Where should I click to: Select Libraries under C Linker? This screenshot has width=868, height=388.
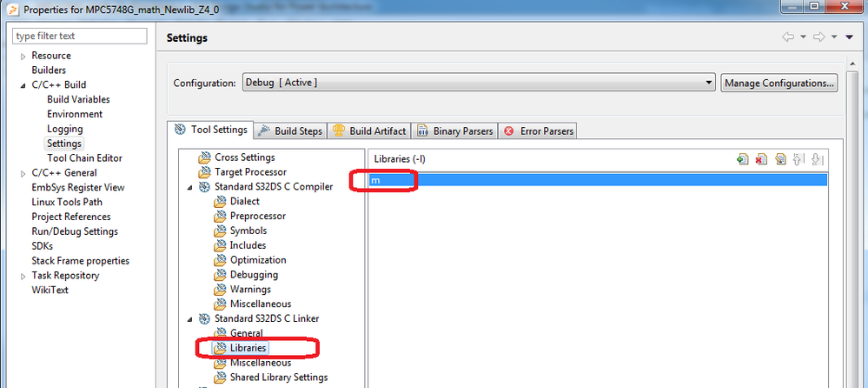248,348
